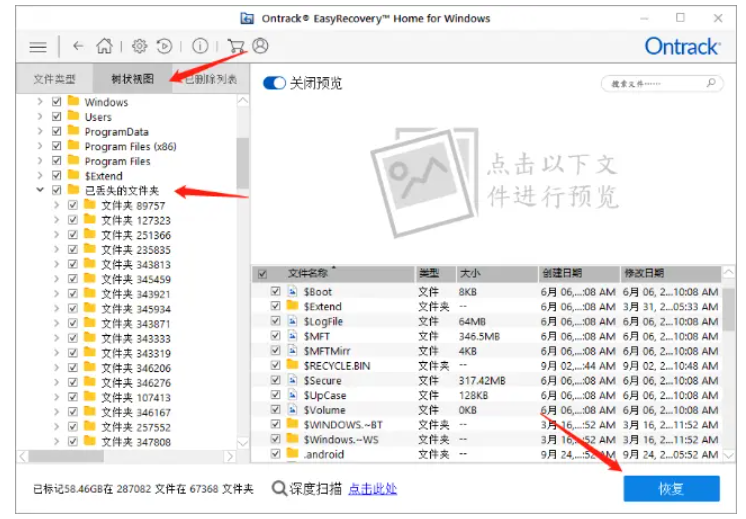Click the shopping cart icon
Viewport: 746px width, 519px height.
(x=236, y=46)
